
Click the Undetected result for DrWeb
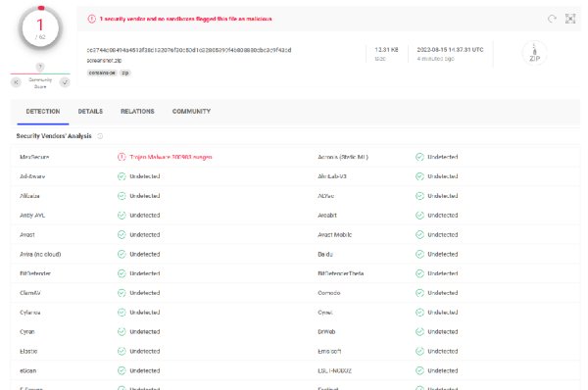coord(443,332)
